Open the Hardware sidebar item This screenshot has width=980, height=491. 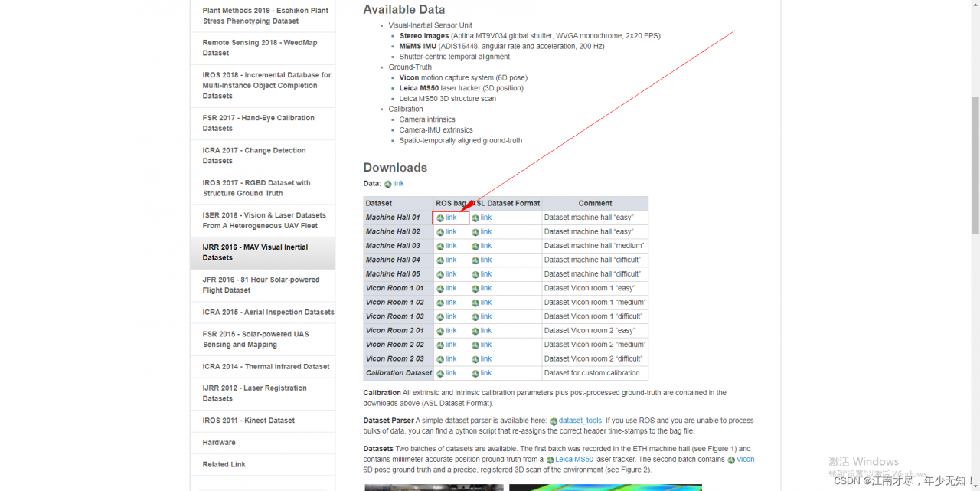[263, 443]
